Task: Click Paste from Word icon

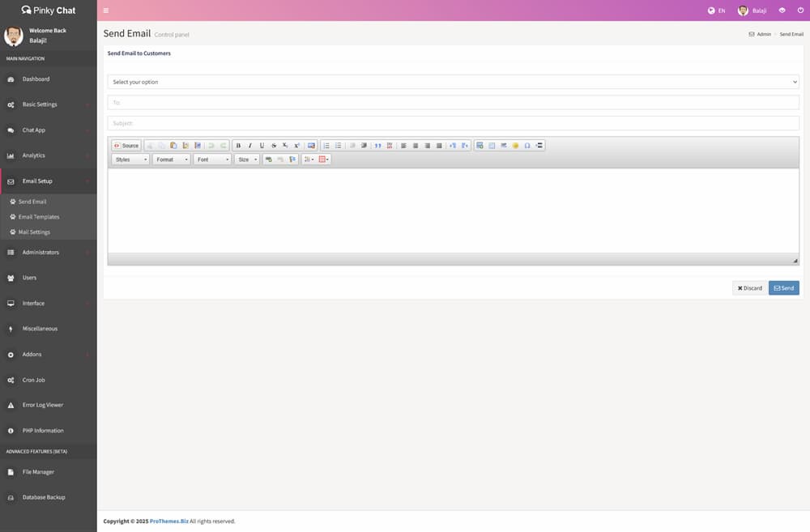Action: click(x=198, y=146)
